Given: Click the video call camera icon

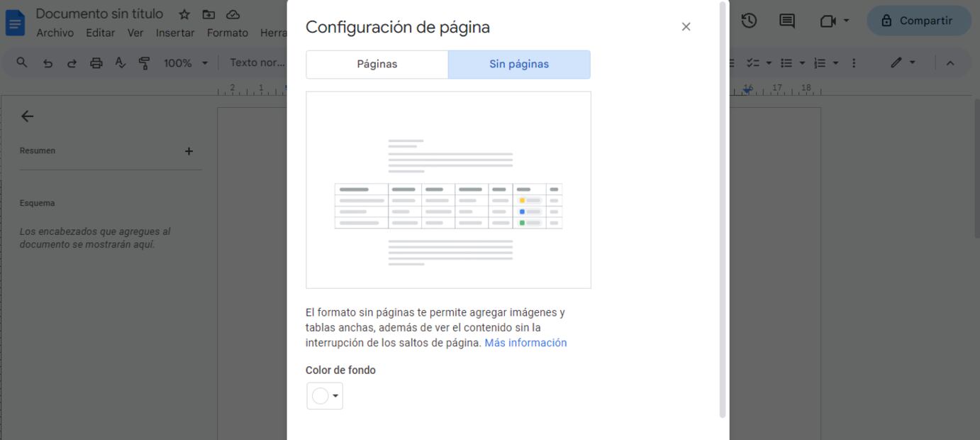Looking at the screenshot, I should pos(828,21).
